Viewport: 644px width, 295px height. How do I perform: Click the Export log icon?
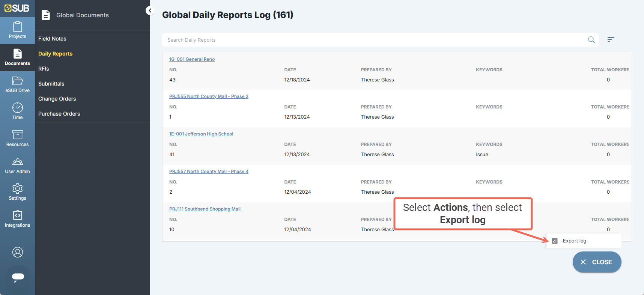coord(555,241)
